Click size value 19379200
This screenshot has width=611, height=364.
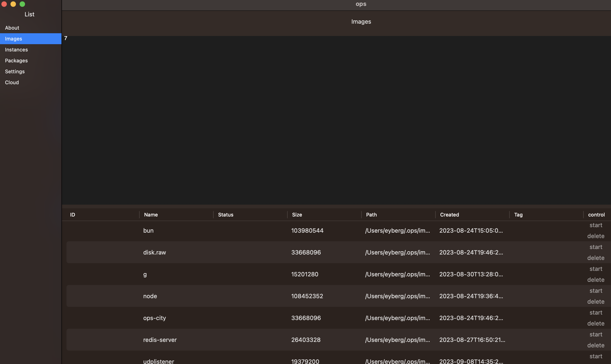pos(305,361)
